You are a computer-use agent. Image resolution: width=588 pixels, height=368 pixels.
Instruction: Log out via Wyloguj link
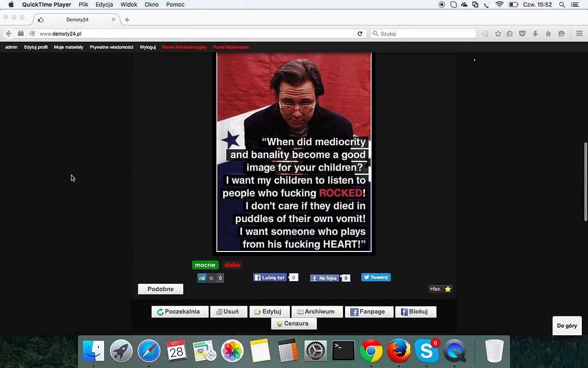(x=148, y=47)
